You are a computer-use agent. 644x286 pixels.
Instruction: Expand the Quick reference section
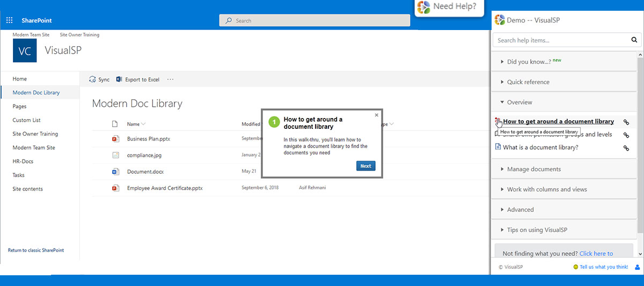(x=564, y=82)
